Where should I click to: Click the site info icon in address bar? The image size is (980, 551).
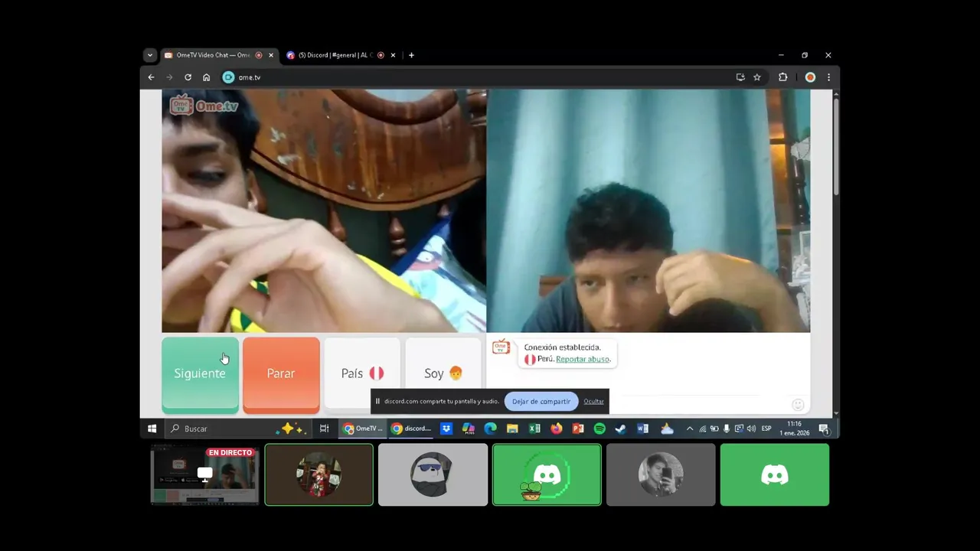tap(228, 77)
